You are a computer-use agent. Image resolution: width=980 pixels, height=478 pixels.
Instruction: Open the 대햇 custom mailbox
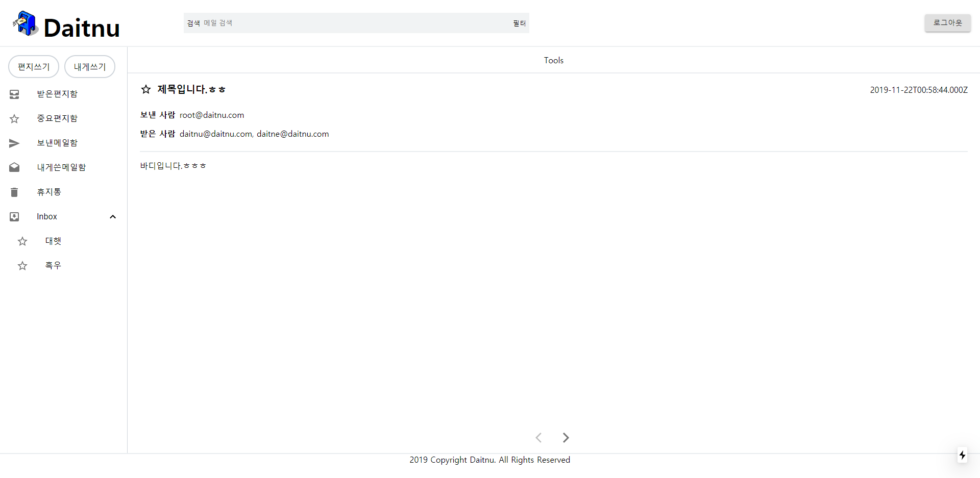[x=53, y=241]
